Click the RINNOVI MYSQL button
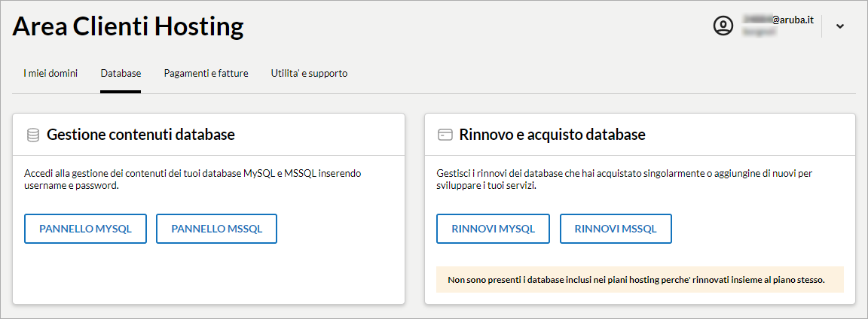Image resolution: width=868 pixels, height=319 pixels. click(x=494, y=229)
